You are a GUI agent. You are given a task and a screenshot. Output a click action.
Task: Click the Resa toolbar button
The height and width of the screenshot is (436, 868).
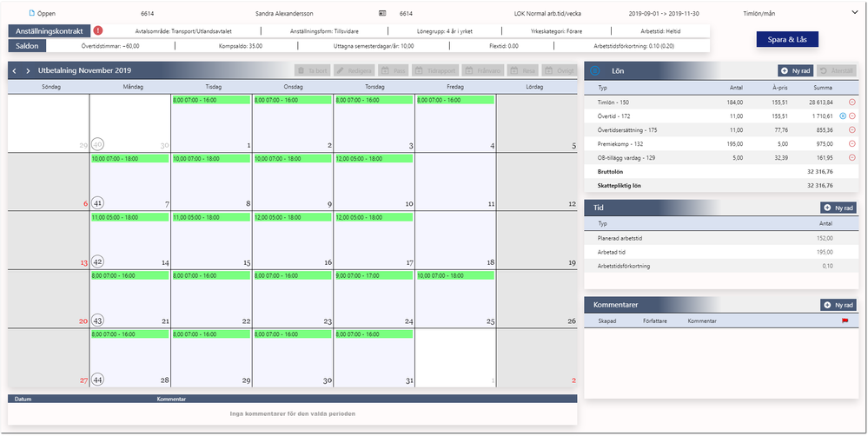pos(522,71)
